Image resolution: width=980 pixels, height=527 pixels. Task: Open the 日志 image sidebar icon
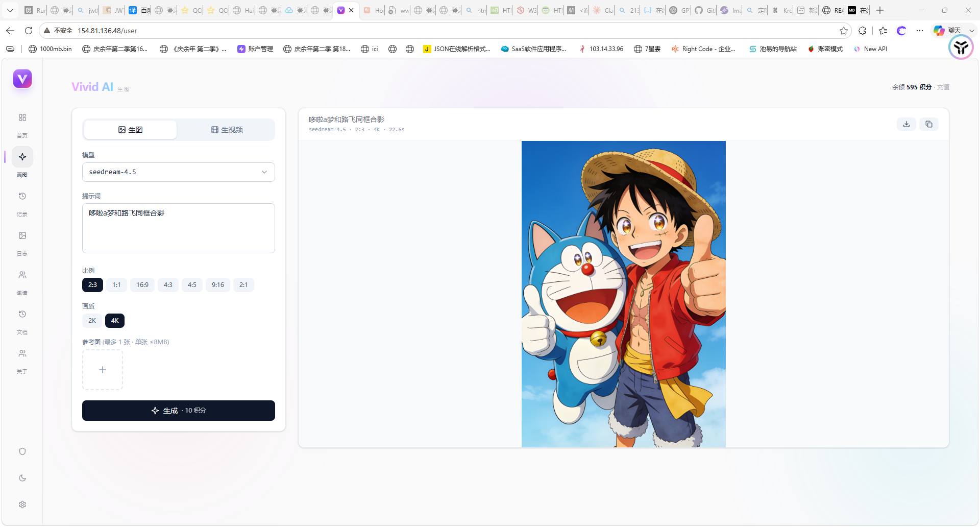pyautogui.click(x=22, y=235)
